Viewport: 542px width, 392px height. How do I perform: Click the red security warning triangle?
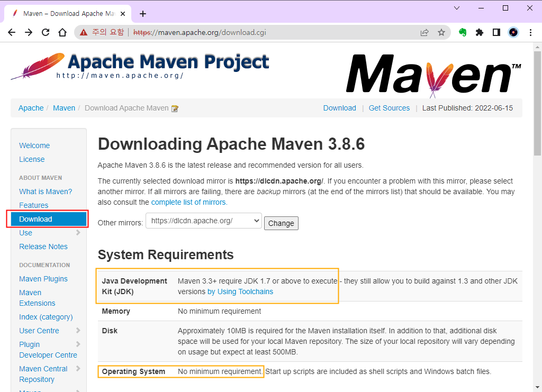click(84, 32)
